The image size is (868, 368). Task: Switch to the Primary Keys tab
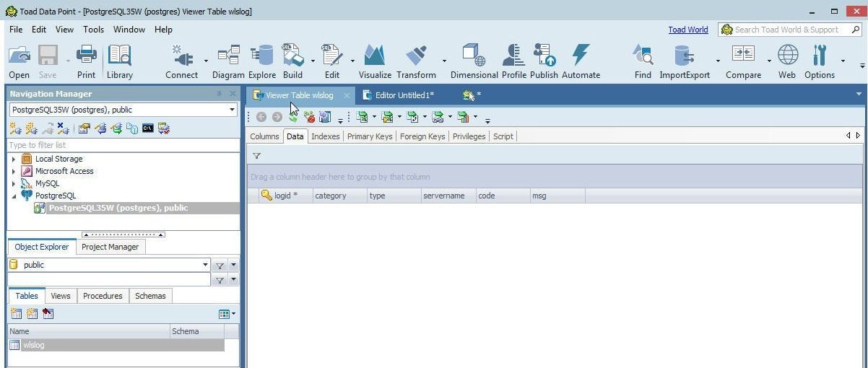click(370, 136)
